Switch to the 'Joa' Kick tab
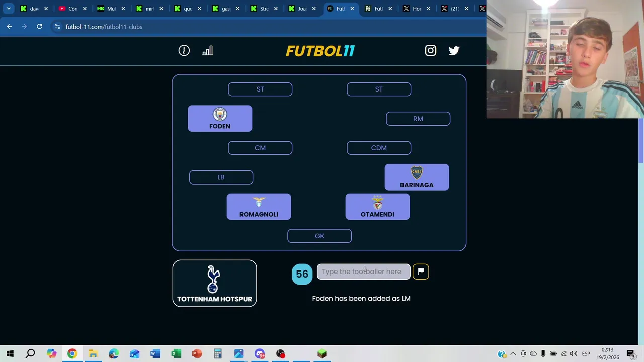Image resolution: width=644 pixels, height=362 pixels. pyautogui.click(x=302, y=9)
